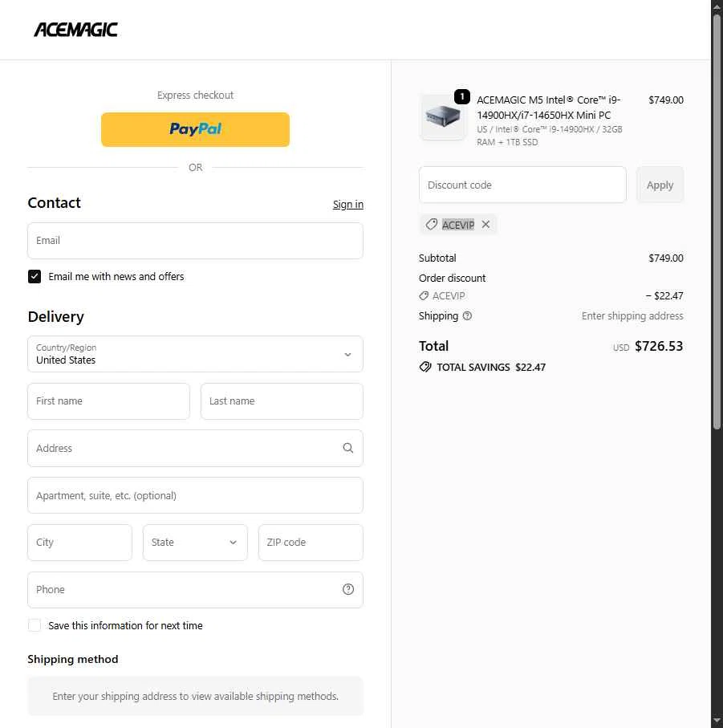
Task: Pay with PayPal express checkout
Action: [x=195, y=129]
